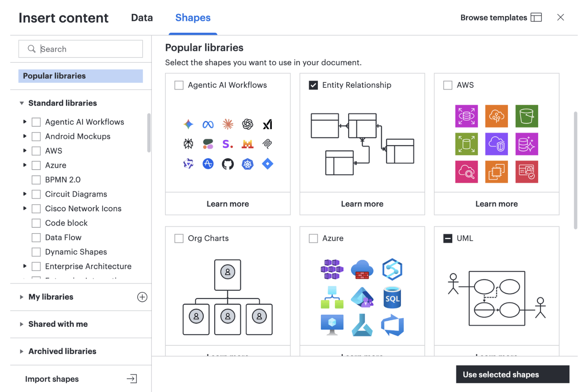Click the Import shapes label
588x392 pixels.
coord(52,379)
